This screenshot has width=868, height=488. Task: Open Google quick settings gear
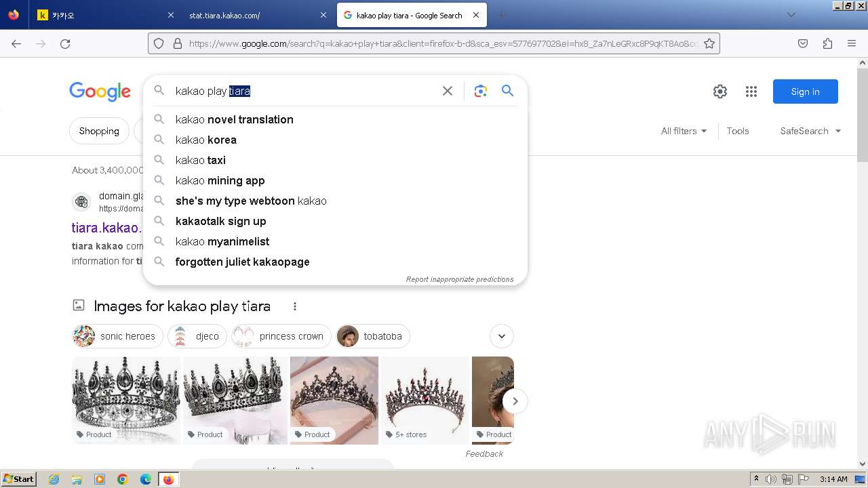(720, 91)
